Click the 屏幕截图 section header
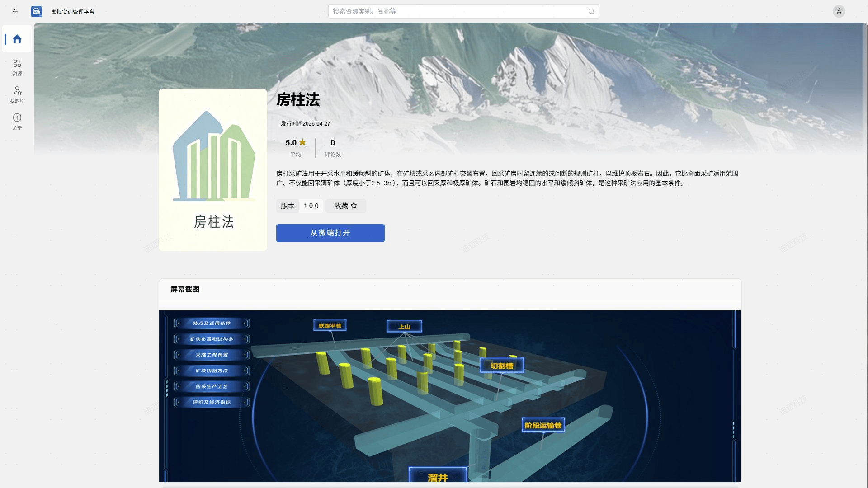Screen dimensions: 868x488 click(x=185, y=289)
